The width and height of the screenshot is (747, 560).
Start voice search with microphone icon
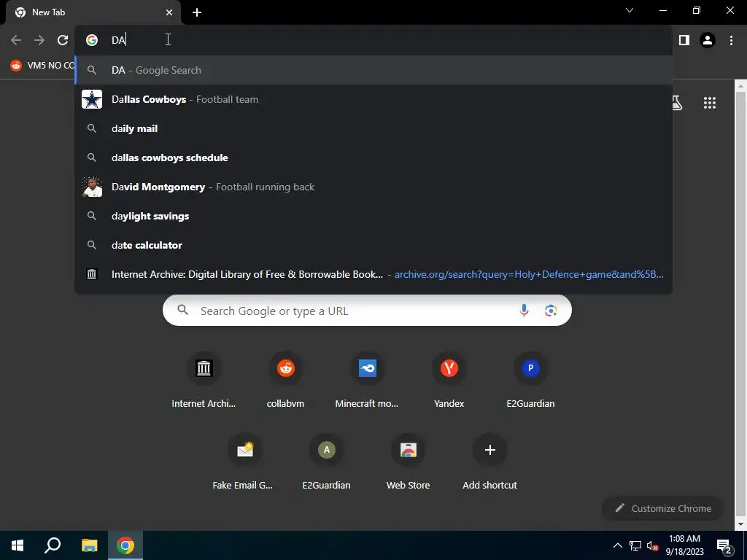524,311
